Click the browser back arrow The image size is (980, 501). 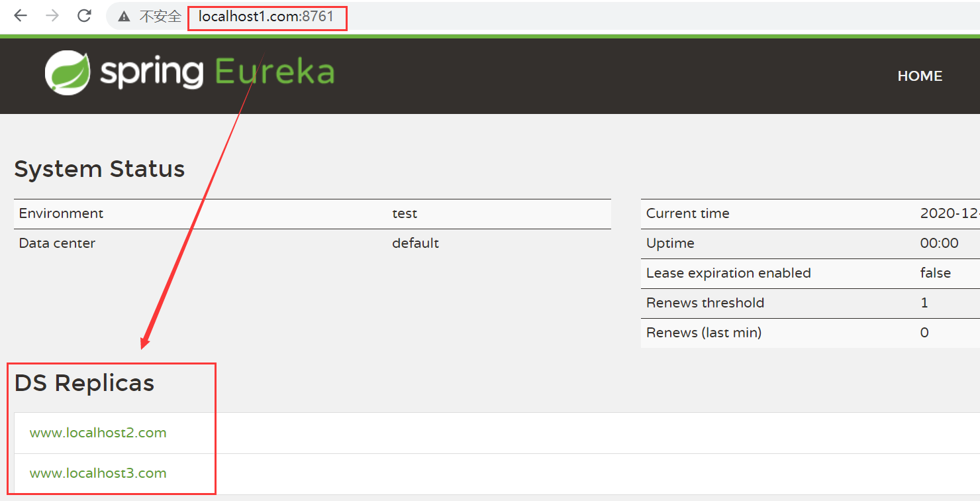[20, 16]
